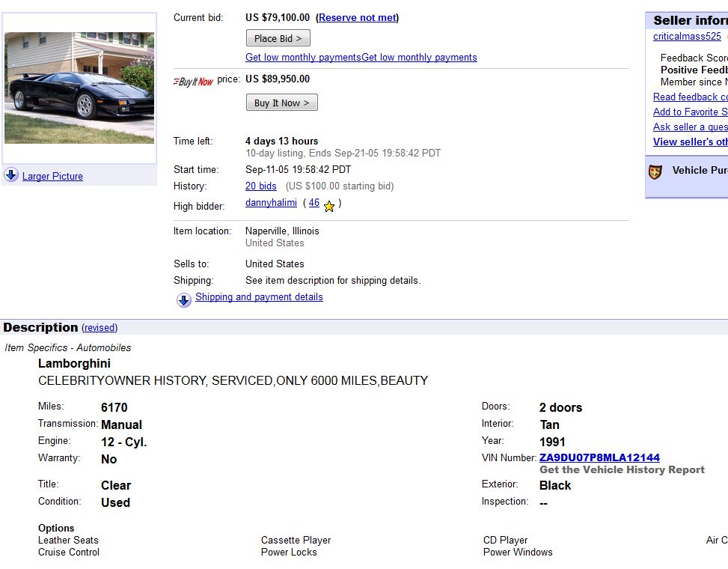Click Get the Vehicle History Report

click(x=622, y=470)
